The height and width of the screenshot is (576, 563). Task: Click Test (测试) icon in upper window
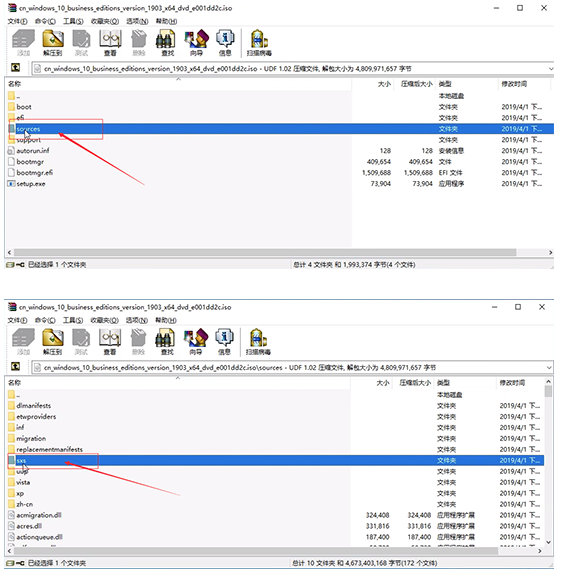pos(81,43)
